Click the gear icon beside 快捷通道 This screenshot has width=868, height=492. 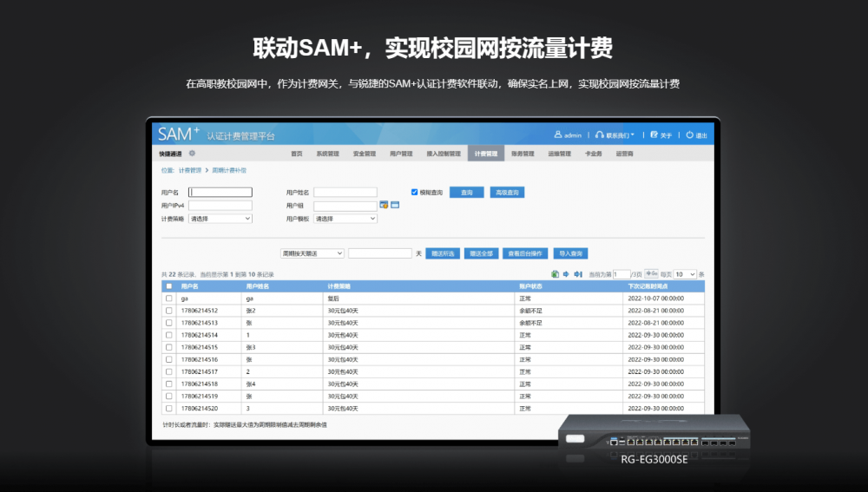(x=192, y=154)
